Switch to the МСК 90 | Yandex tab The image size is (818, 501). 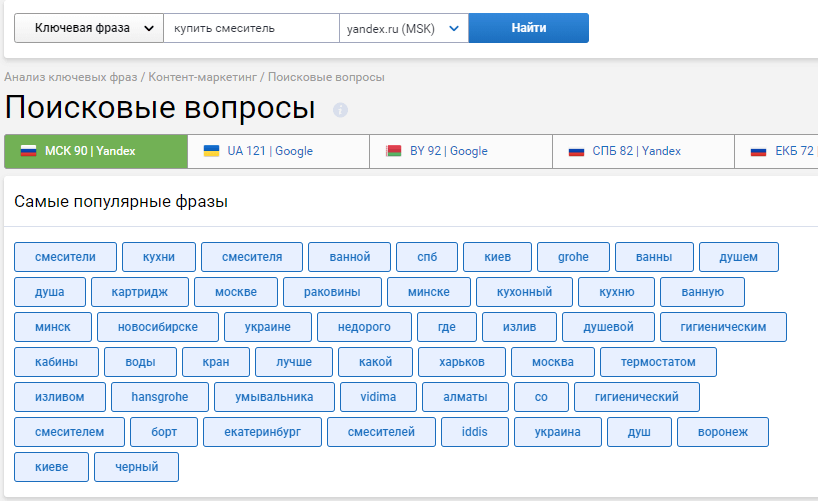pos(95,151)
